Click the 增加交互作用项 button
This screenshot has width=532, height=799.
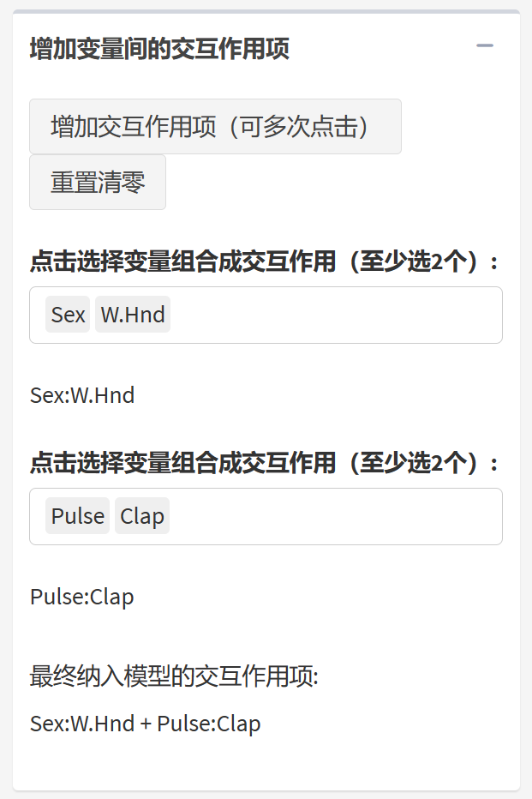pyautogui.click(x=215, y=127)
